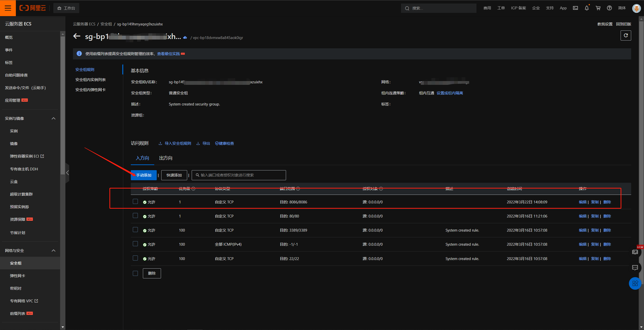
Task: Edit the 8086/8086 rule via 编辑
Action: pos(583,202)
